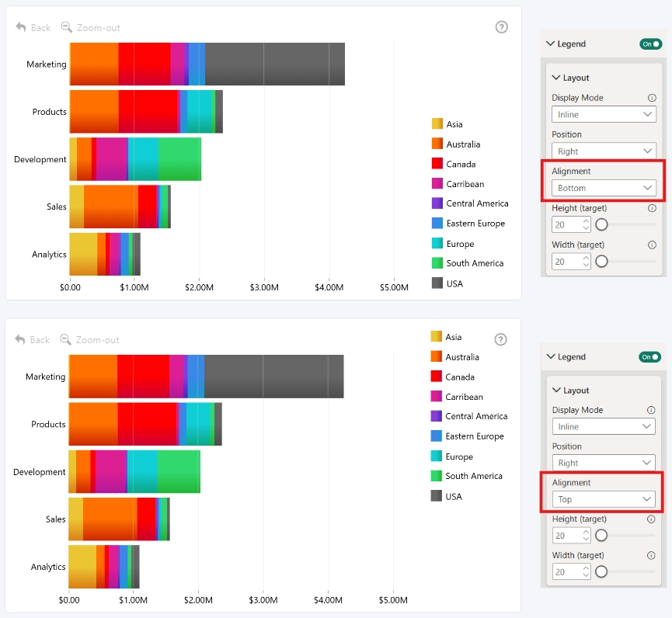Click the info icon beside top Display Mode
Viewport: 672px width, 618px height.
[x=652, y=98]
